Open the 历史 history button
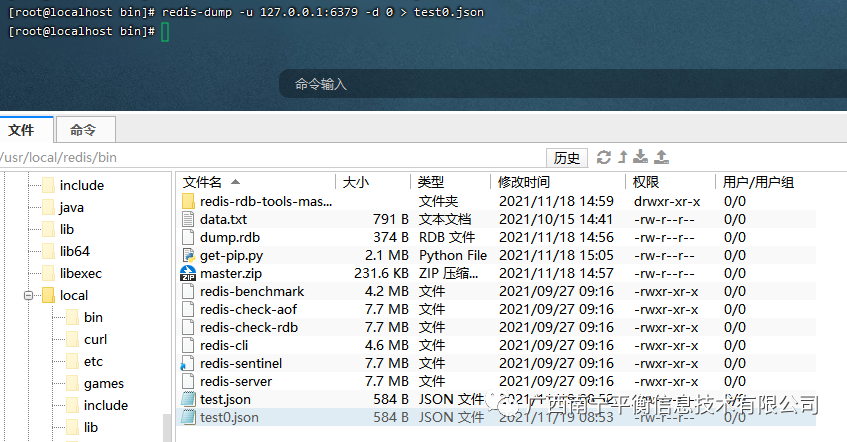 (x=567, y=158)
